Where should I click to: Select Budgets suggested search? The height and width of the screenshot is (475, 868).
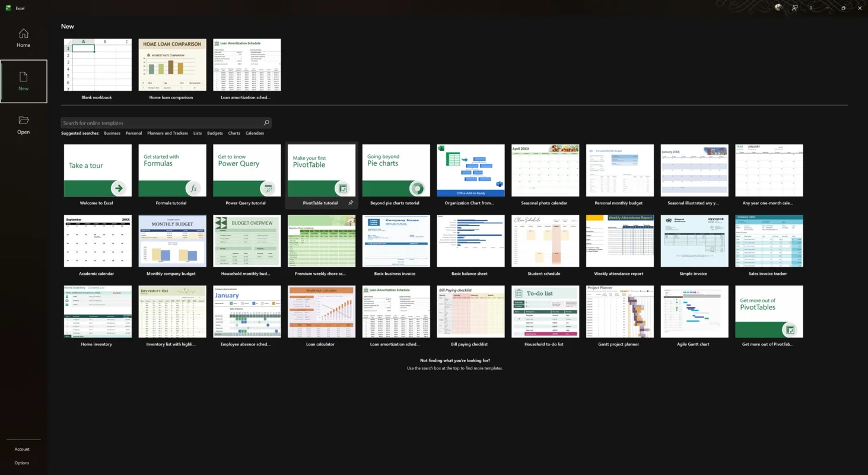coord(215,133)
